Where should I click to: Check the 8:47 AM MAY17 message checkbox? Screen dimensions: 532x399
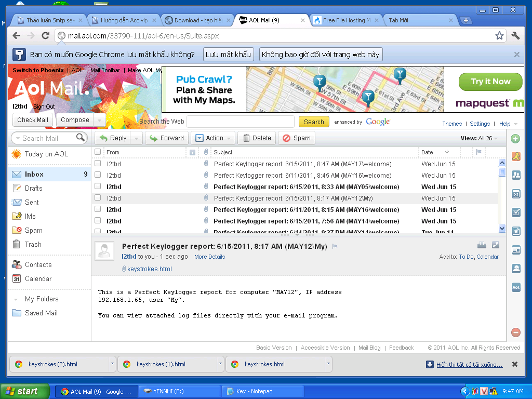pos(98,163)
